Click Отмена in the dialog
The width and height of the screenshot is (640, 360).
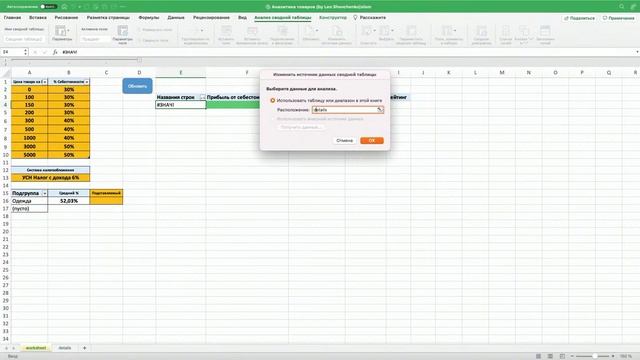pos(344,140)
